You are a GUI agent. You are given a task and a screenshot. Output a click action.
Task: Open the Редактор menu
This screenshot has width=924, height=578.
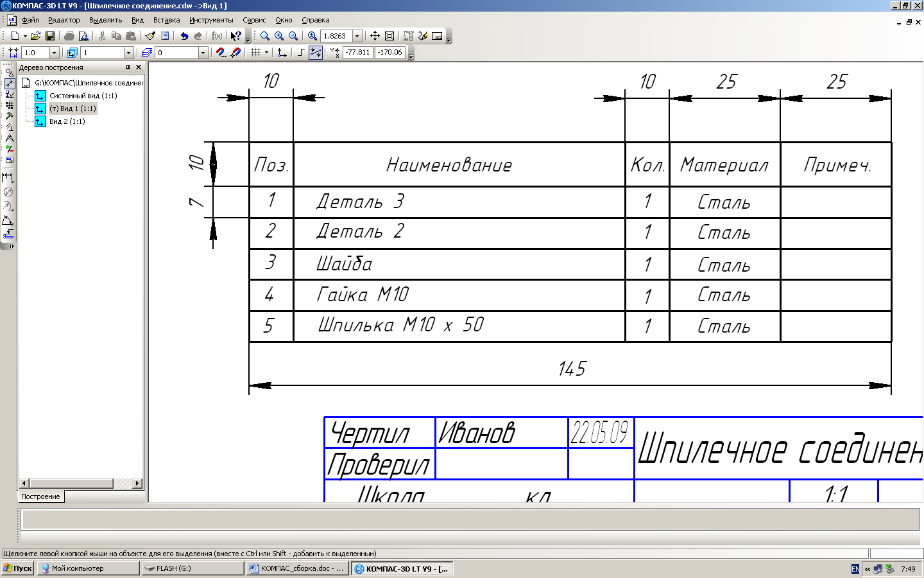tap(64, 20)
